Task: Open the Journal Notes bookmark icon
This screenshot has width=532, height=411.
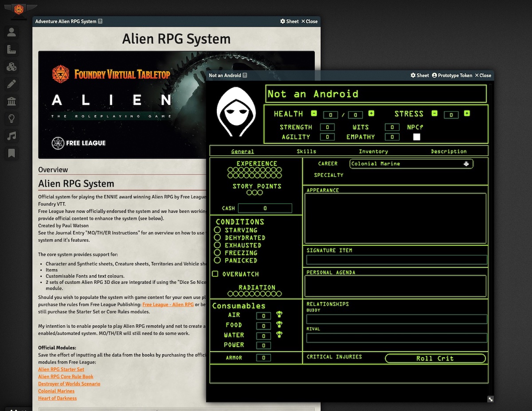Action: coord(12,153)
